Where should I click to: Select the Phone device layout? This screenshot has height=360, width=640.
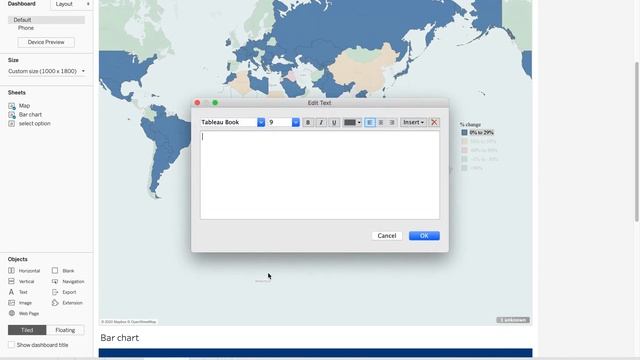pos(26,28)
